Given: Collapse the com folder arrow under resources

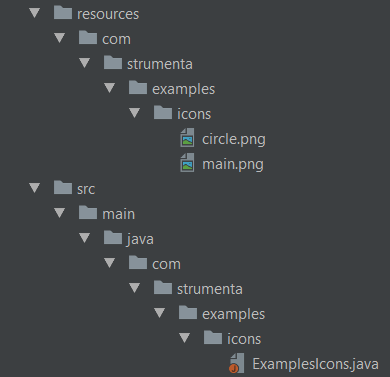Looking at the screenshot, I should (60, 38).
